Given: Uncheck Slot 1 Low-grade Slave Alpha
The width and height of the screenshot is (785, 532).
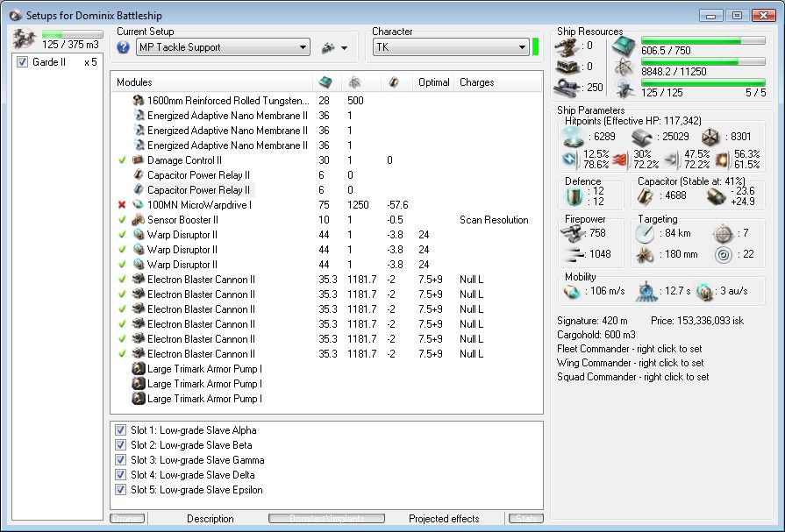Looking at the screenshot, I should point(121,430).
